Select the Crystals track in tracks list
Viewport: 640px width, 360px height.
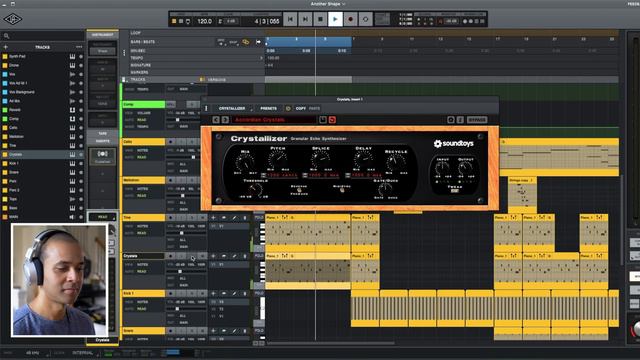(42, 154)
